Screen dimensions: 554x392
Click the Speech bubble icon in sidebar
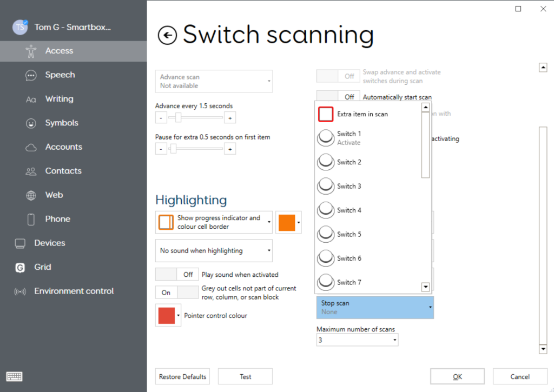pyautogui.click(x=31, y=75)
